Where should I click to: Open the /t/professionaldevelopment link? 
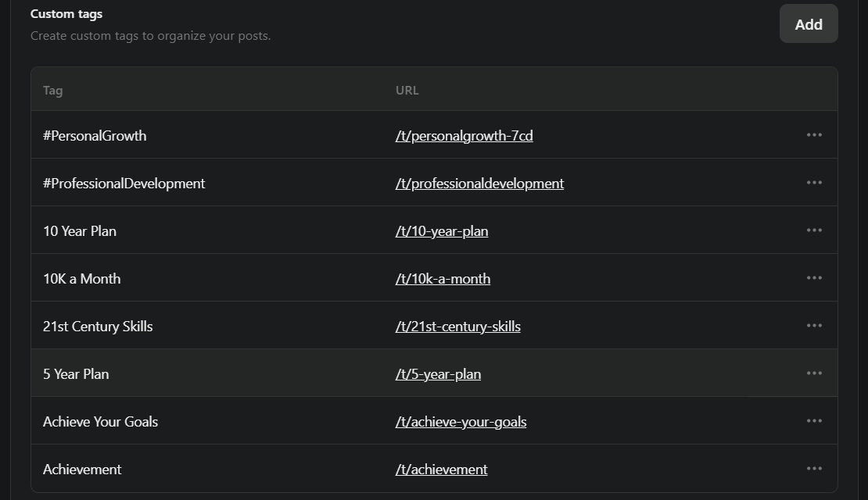[x=479, y=183]
